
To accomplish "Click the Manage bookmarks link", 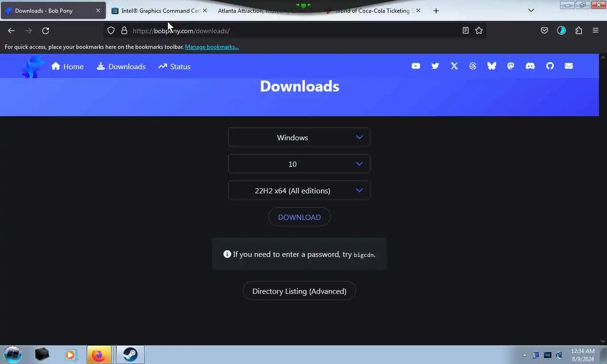I will click(x=212, y=47).
